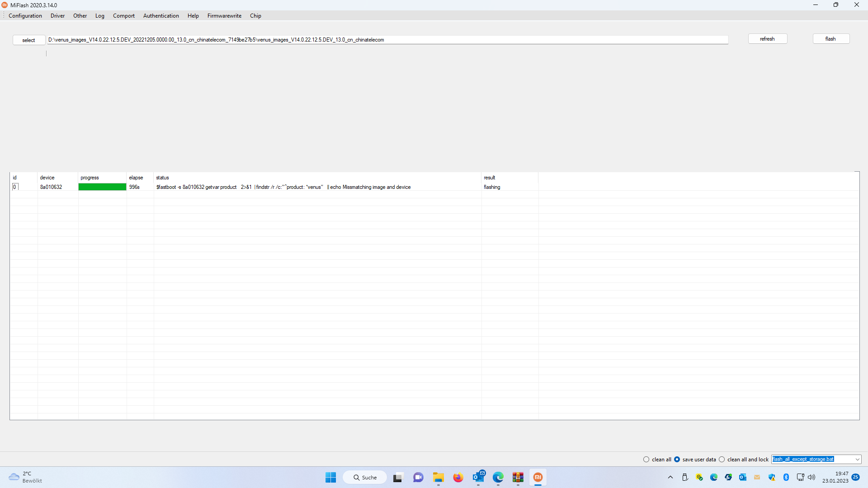Open File Explorer from the taskbar
This screenshot has width=868, height=488.
(x=438, y=477)
